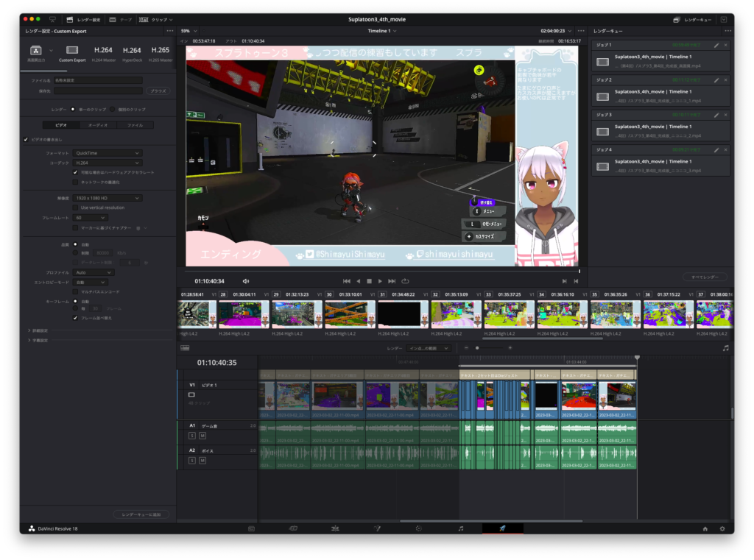
Task: Open the フレームレート 60 dropdown
Action: [91, 218]
